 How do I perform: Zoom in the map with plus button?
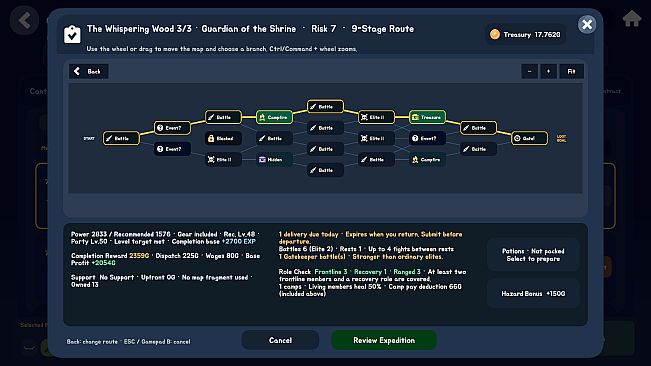coord(548,71)
